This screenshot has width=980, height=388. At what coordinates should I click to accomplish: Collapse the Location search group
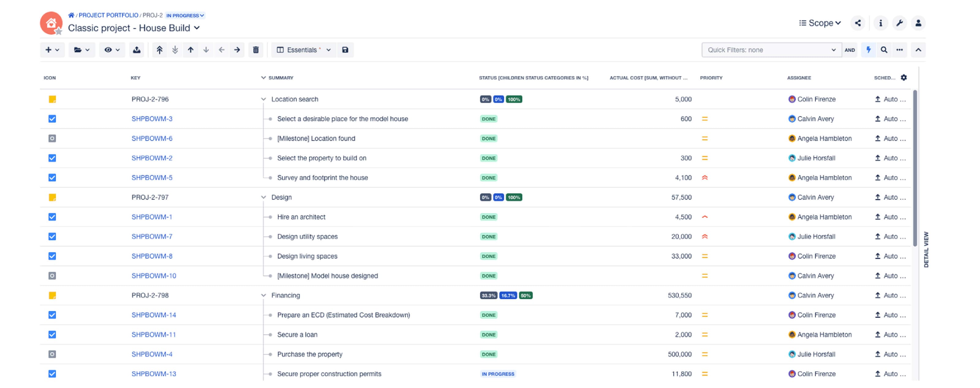[x=263, y=99]
